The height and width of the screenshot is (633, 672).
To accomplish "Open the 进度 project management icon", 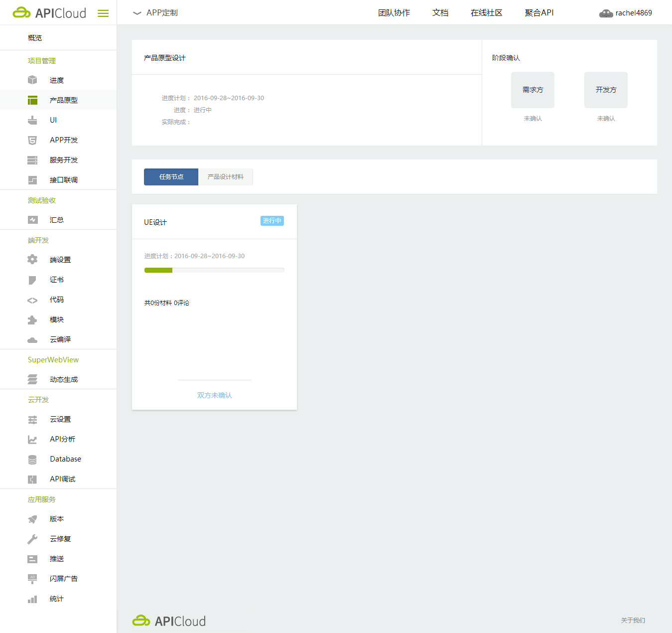I will [32, 80].
